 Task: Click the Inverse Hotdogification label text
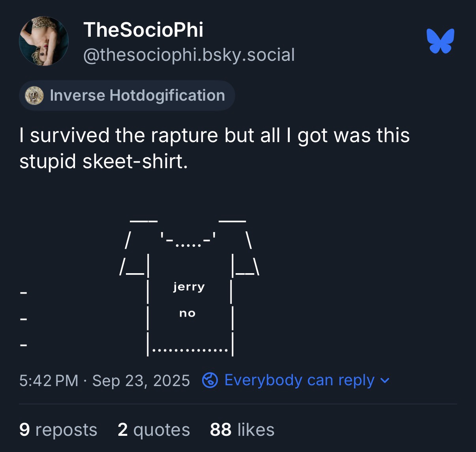click(137, 96)
